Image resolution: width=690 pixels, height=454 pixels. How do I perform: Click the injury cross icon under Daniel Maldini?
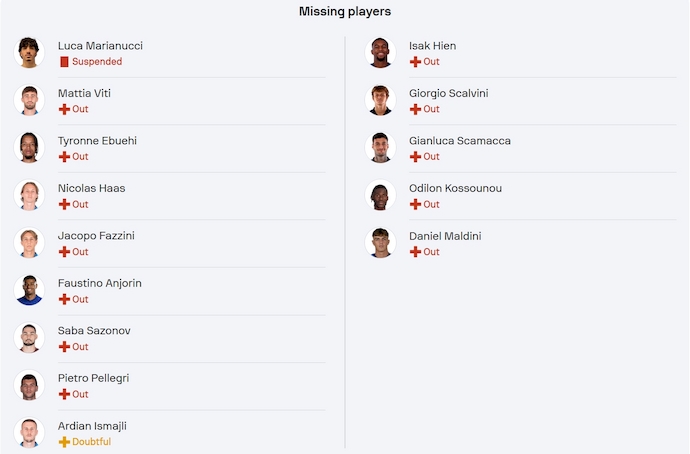[x=415, y=252]
